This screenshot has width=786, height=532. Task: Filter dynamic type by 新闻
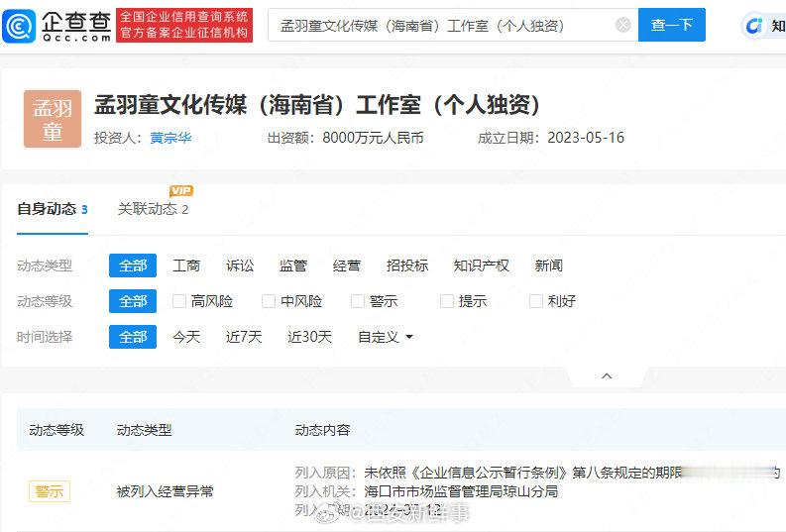(x=548, y=266)
